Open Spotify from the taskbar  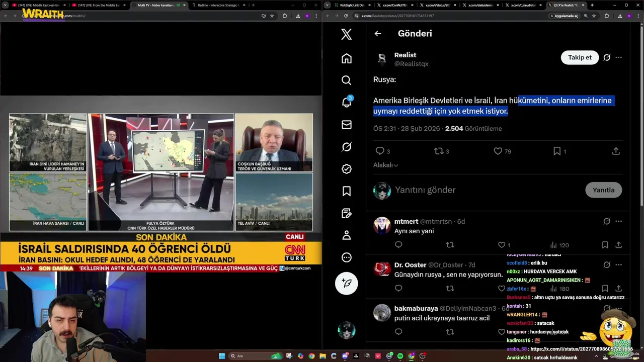click(x=400, y=356)
